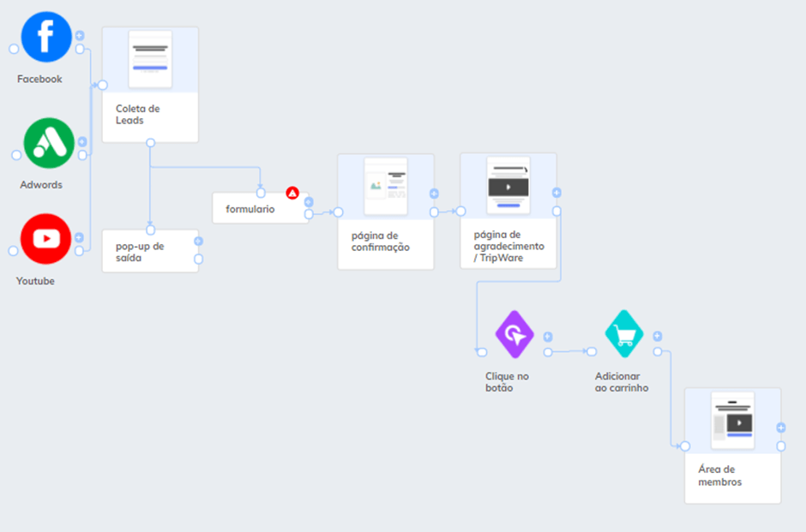Screen dimensions: 806x532
Task: Open the Coleta de Leads page thumbnail
Action: pos(150,60)
